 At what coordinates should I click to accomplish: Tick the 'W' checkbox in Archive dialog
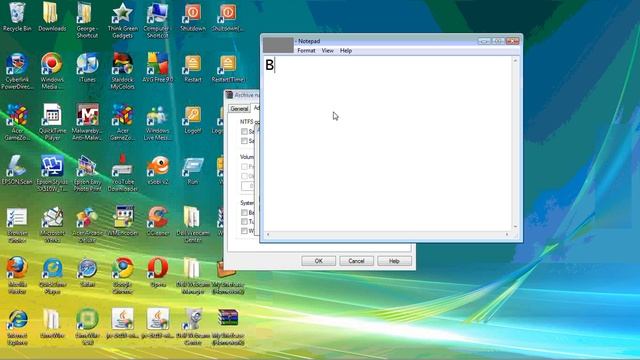pos(244,231)
